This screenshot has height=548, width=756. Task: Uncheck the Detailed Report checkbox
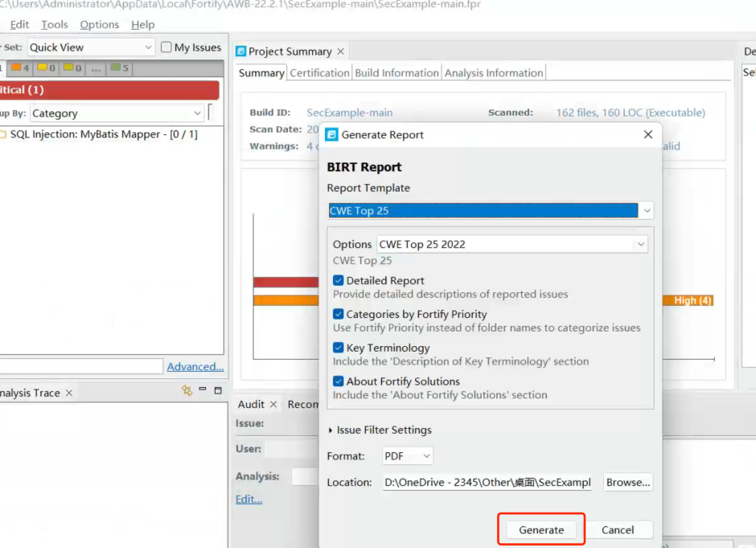(339, 281)
